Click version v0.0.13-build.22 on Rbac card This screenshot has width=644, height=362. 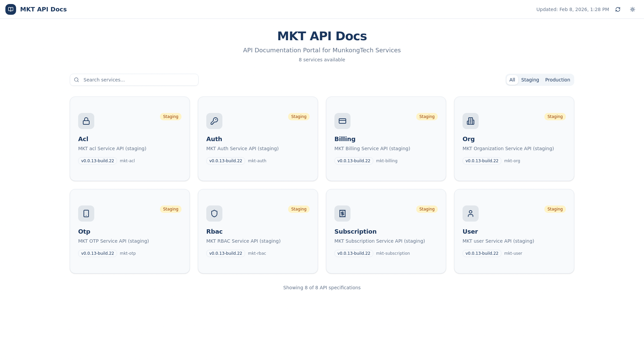[x=226, y=253]
